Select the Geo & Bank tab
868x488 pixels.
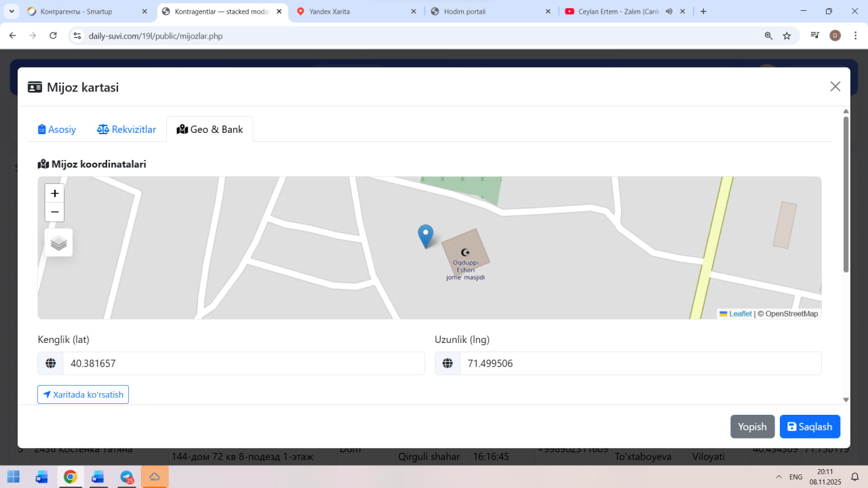click(x=210, y=129)
